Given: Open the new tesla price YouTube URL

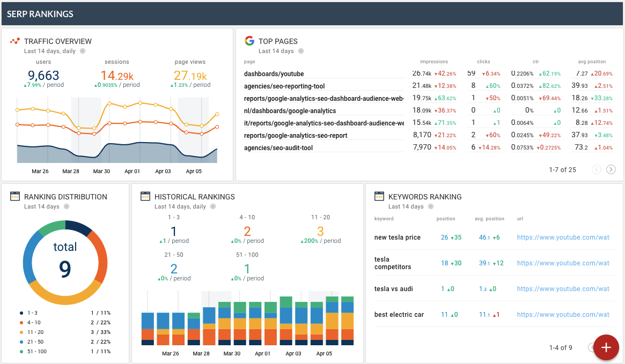Looking at the screenshot, I should tap(563, 237).
